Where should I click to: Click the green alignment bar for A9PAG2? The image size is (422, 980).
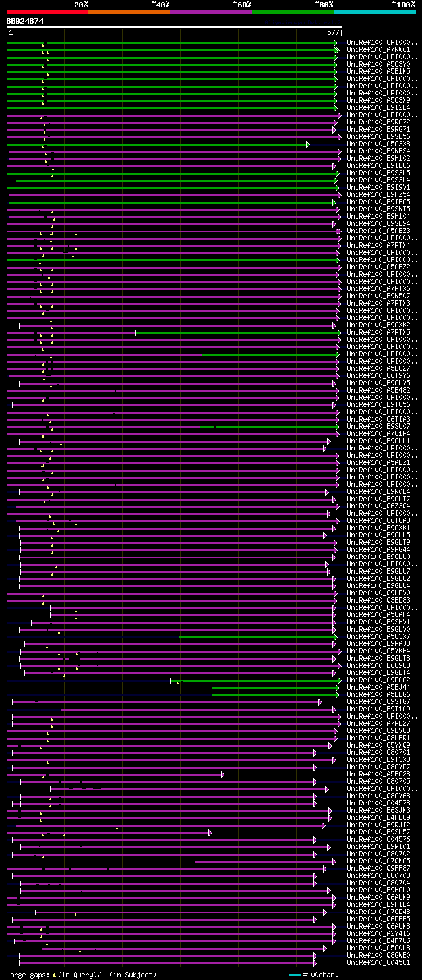[255, 680]
